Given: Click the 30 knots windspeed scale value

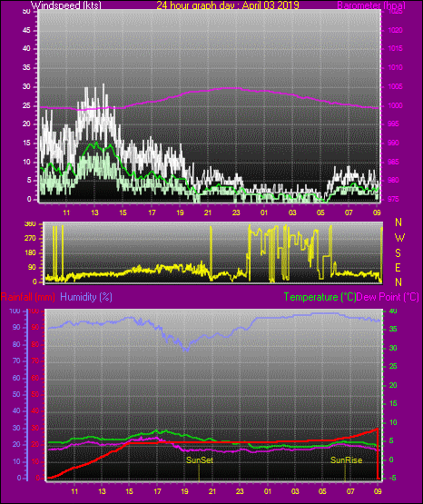Looking at the screenshot, I should point(26,86).
